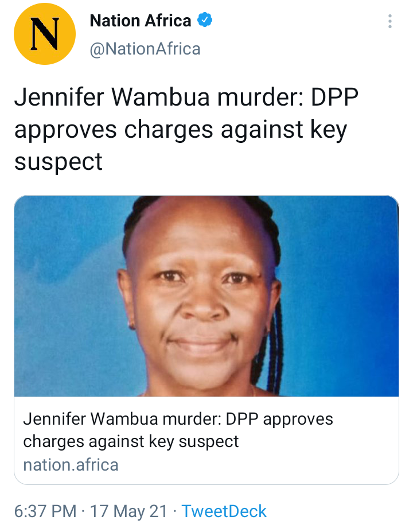413x532 pixels.
Task: Click the word suspect in the tweet
Action: coord(59,162)
